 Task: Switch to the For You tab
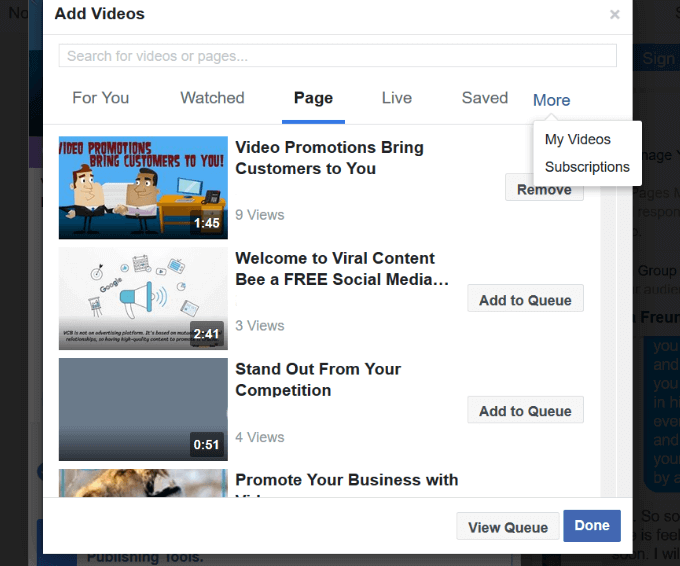click(x=101, y=98)
